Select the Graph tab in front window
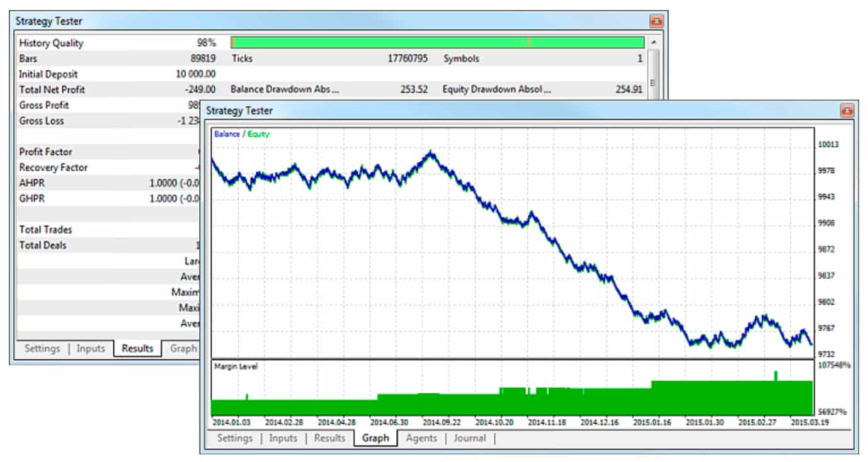This screenshot has height=462, width=868. (x=375, y=438)
